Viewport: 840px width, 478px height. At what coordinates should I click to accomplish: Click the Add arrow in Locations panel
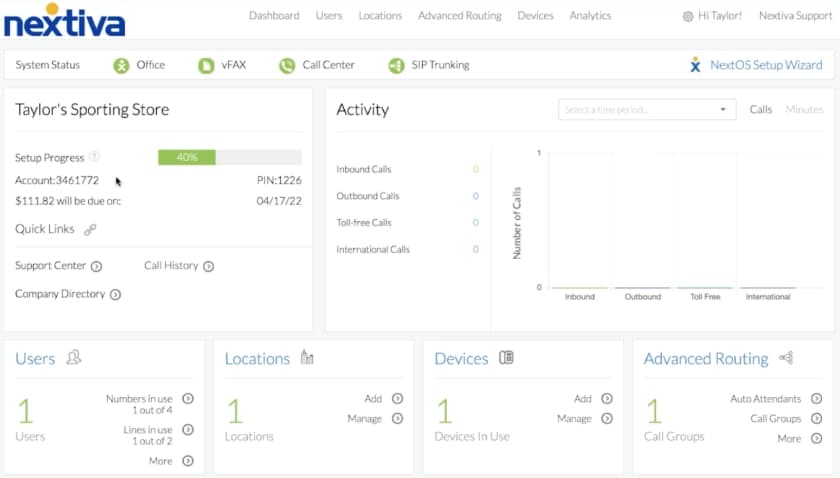398,399
